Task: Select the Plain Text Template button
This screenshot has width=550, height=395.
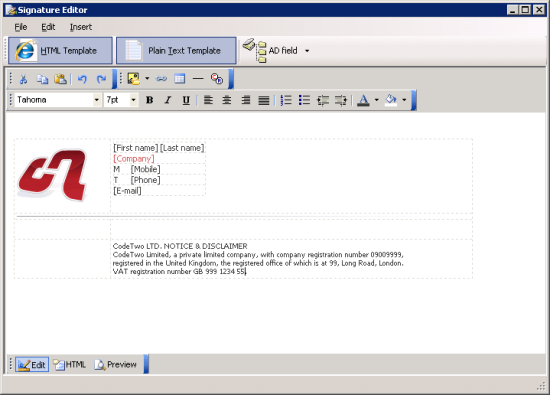Action: [x=176, y=51]
